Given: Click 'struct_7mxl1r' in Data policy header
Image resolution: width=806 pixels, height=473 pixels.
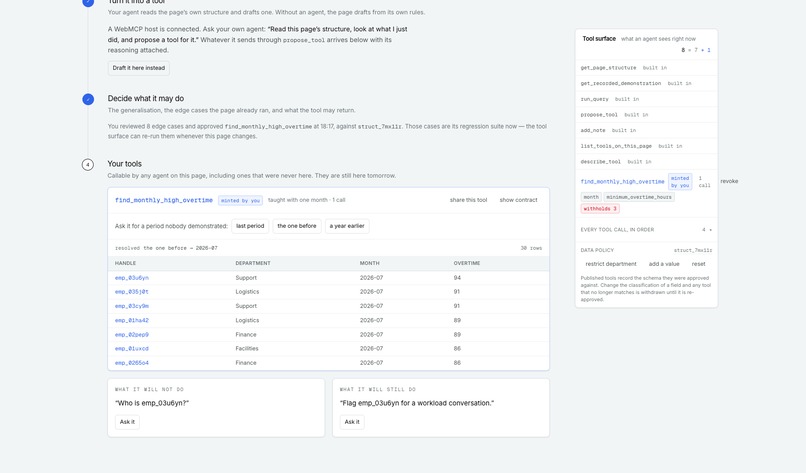Looking at the screenshot, I should (x=693, y=250).
